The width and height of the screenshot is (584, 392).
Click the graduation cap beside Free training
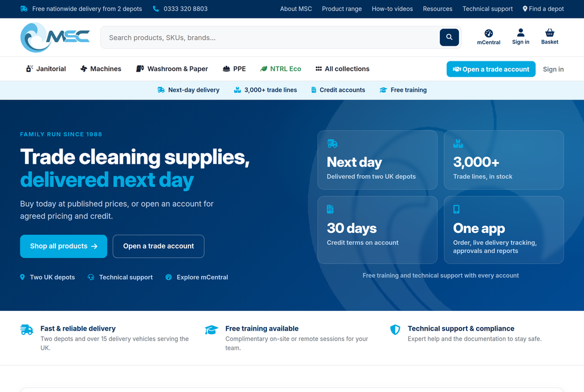point(383,90)
